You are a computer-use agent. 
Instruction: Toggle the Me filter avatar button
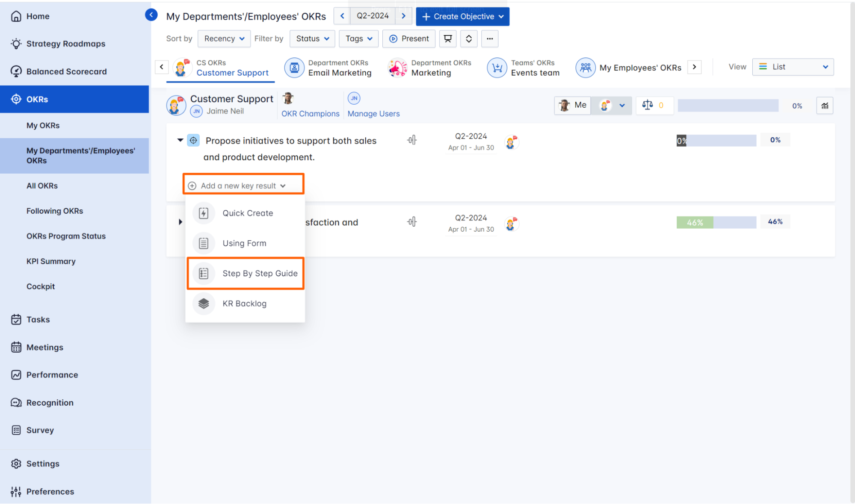pyautogui.click(x=572, y=105)
